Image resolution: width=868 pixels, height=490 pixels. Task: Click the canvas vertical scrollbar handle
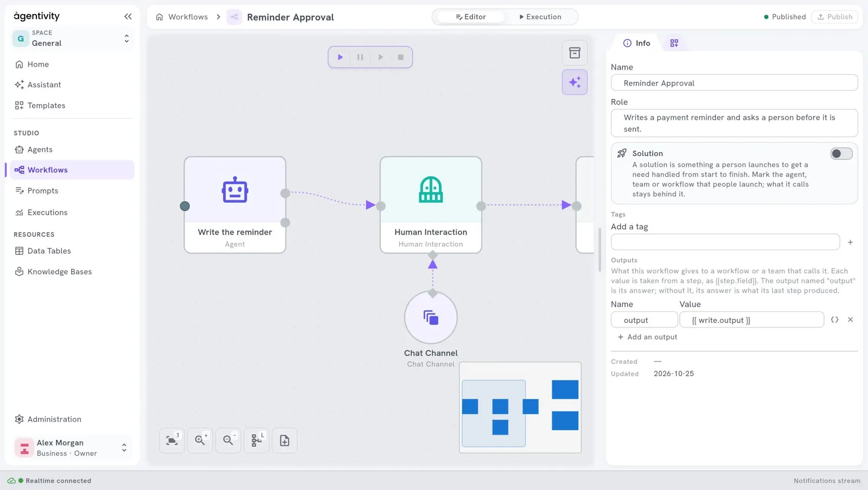pyautogui.click(x=599, y=249)
